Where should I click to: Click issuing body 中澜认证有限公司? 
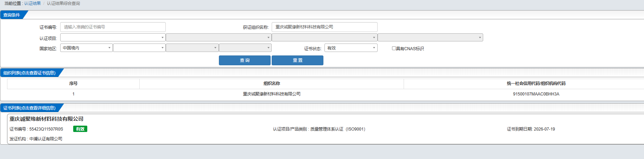click(x=46, y=139)
